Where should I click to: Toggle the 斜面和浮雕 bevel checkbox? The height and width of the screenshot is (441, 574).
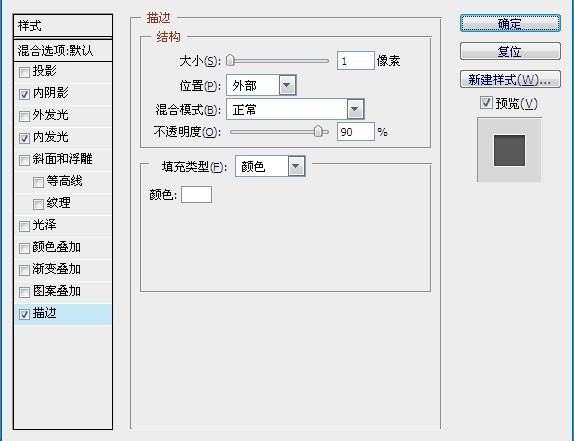coord(24,160)
